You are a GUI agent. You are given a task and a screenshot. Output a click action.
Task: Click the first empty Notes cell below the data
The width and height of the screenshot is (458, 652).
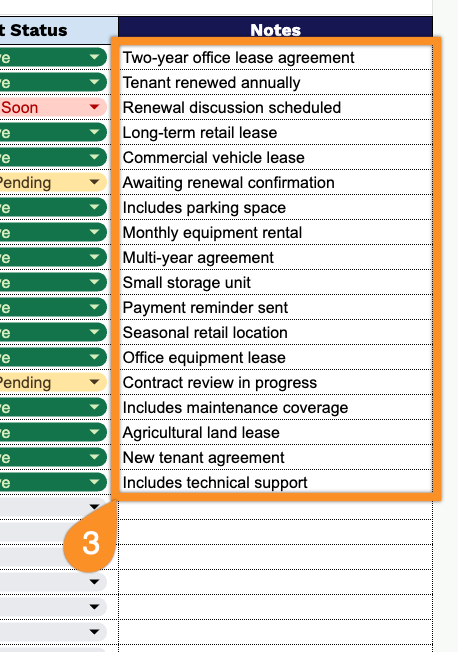click(275, 507)
